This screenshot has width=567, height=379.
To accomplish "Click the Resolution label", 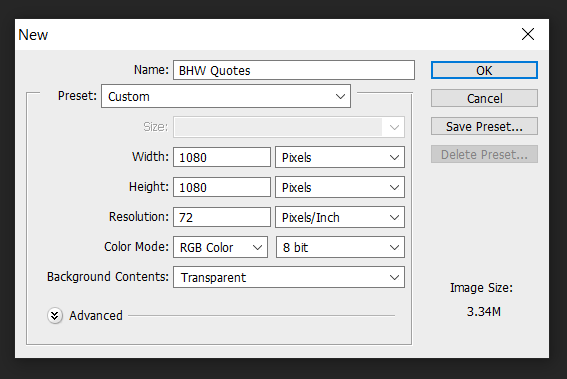I will pos(139,217).
